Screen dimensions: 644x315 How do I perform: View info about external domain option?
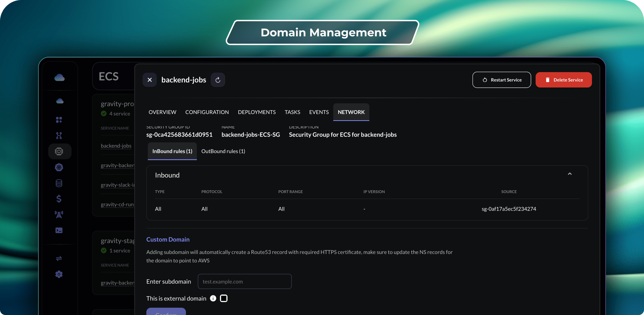click(x=213, y=298)
